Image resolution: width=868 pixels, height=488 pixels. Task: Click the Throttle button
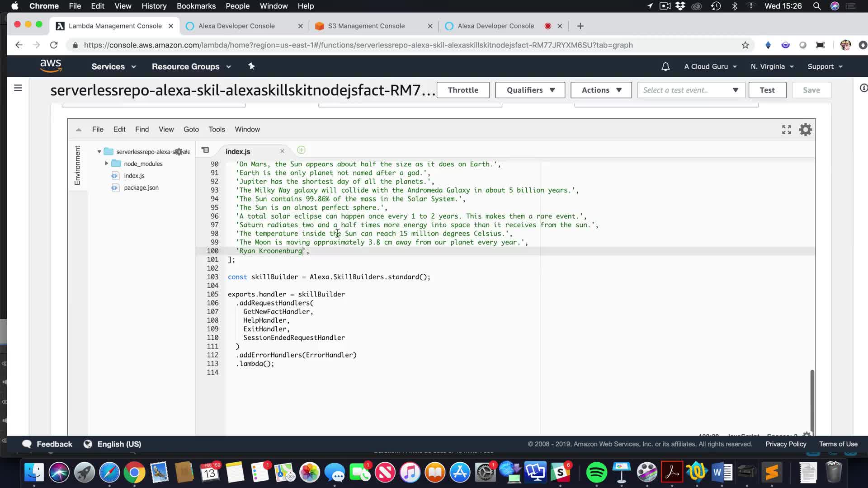[463, 90]
